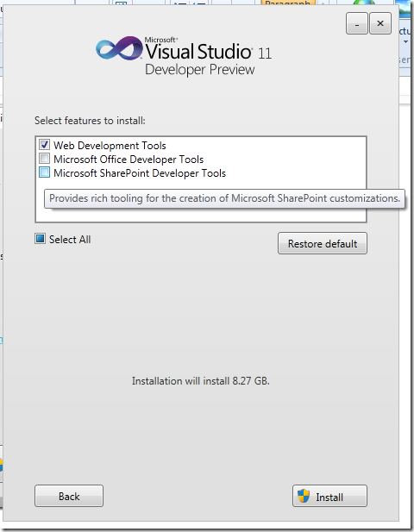Select 'Microsoft SharePoint Developer Tools' label
The height and width of the screenshot is (532, 414).
pos(140,173)
